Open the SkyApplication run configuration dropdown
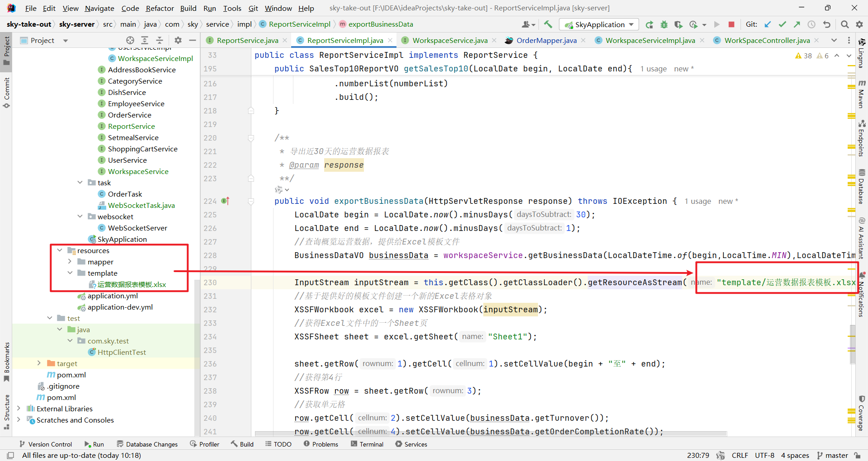This screenshot has height=461, width=868. tap(599, 24)
